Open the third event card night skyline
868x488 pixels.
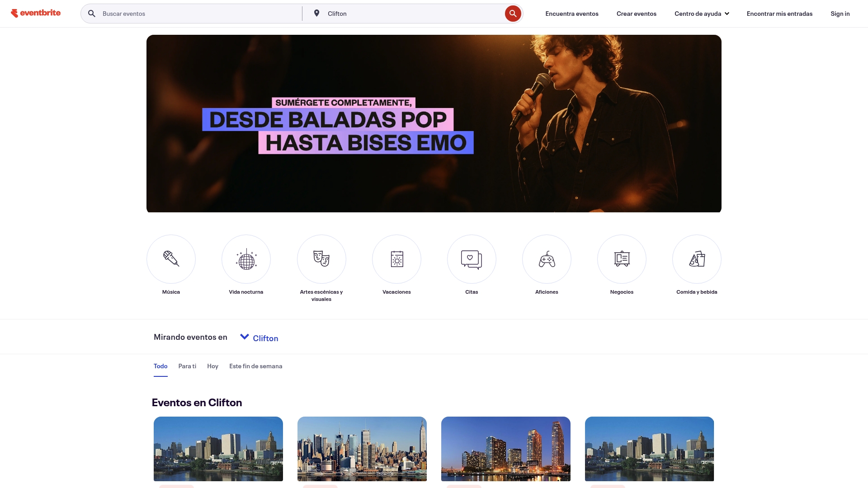506,449
